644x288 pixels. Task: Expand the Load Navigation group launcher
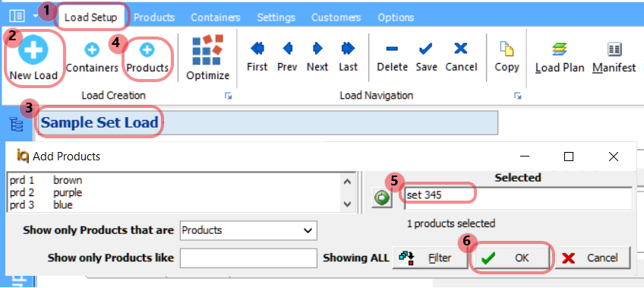point(517,96)
